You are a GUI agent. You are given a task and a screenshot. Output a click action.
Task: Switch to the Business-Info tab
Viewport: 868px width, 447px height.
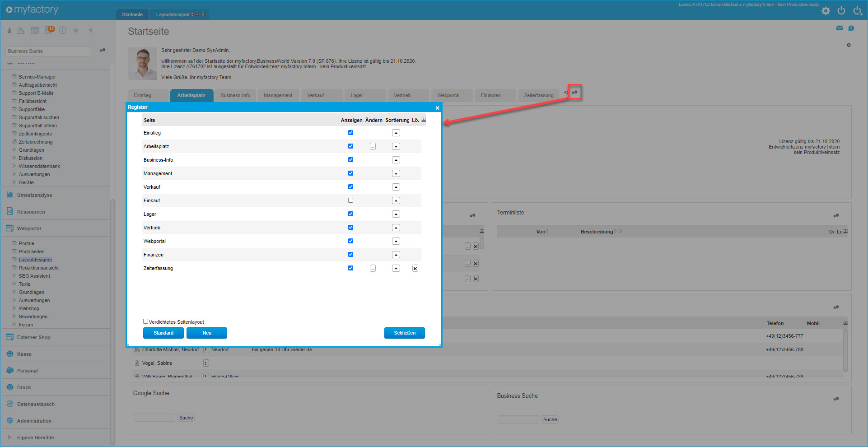pos(235,95)
